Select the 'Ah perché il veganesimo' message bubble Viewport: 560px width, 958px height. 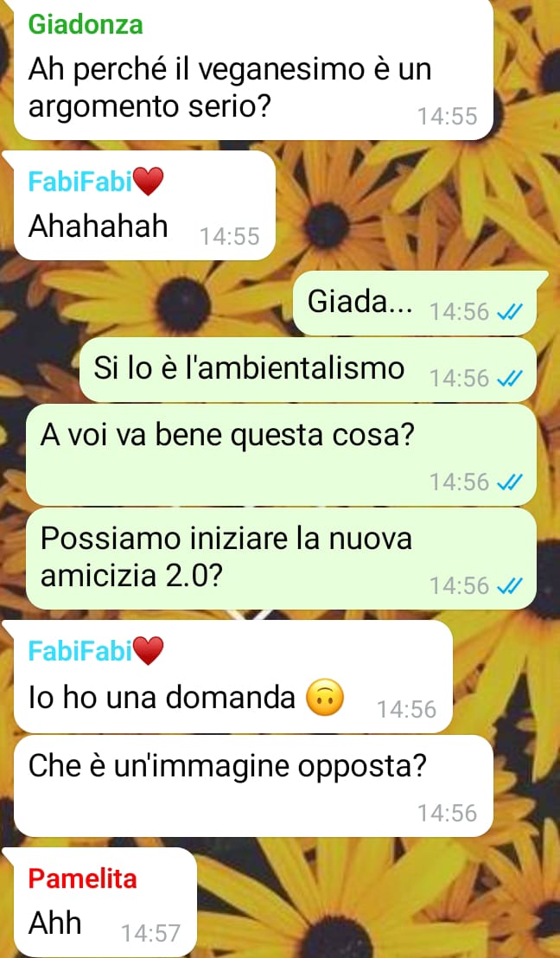coord(253,70)
